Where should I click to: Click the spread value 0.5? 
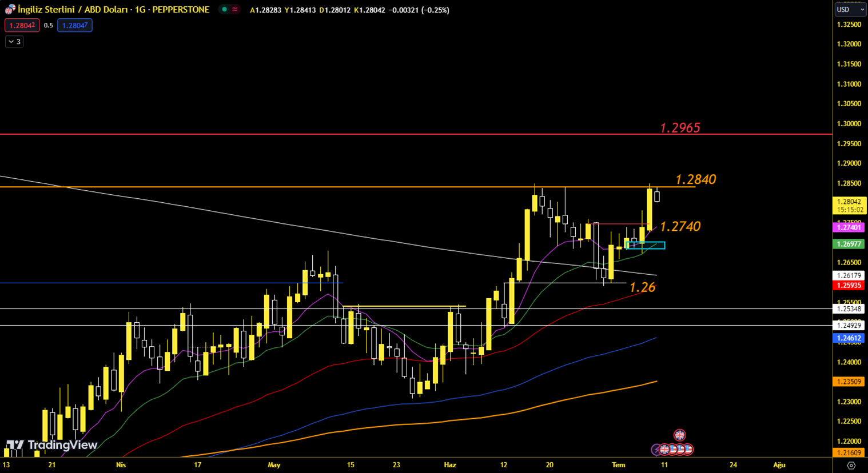[x=48, y=25]
